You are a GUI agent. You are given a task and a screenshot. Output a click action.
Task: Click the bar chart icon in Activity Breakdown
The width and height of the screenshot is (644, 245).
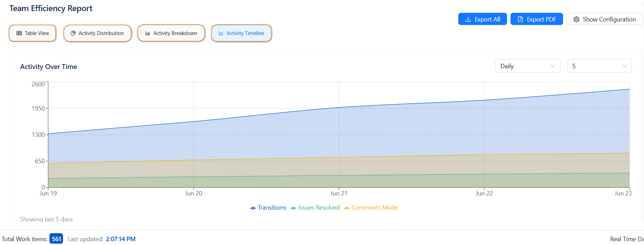148,33
